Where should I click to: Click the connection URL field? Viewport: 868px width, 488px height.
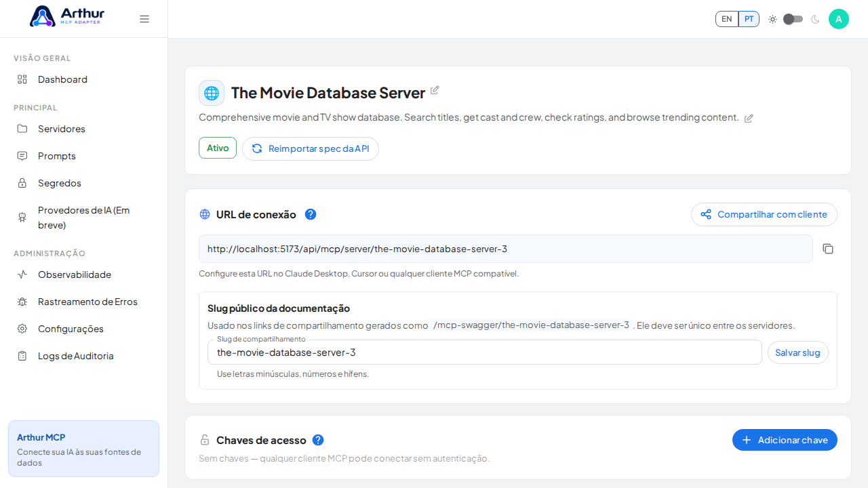pos(505,249)
